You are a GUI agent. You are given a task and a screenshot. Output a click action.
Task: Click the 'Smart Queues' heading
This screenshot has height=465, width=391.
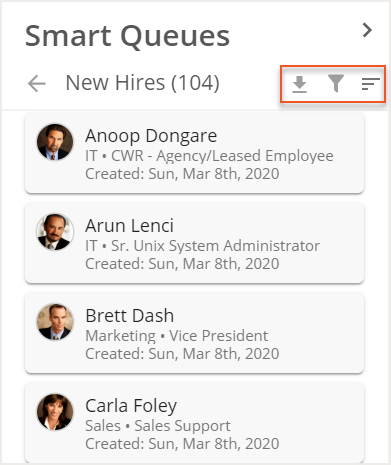[127, 36]
